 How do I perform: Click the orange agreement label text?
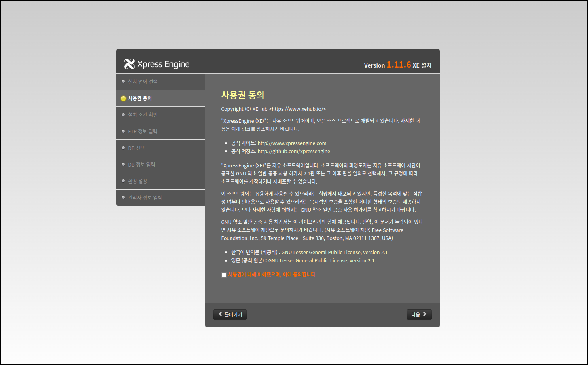272,274
